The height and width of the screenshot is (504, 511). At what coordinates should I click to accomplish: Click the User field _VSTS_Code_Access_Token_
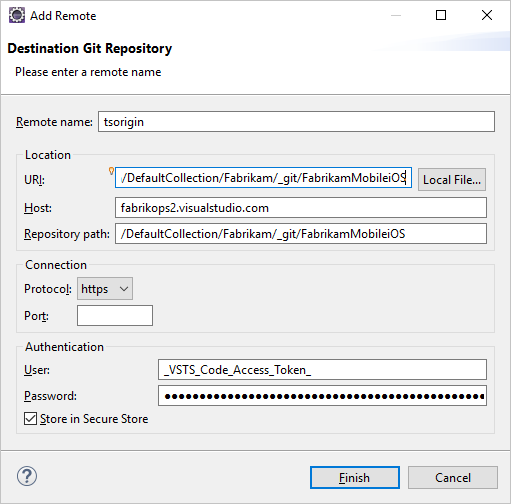pyautogui.click(x=322, y=370)
